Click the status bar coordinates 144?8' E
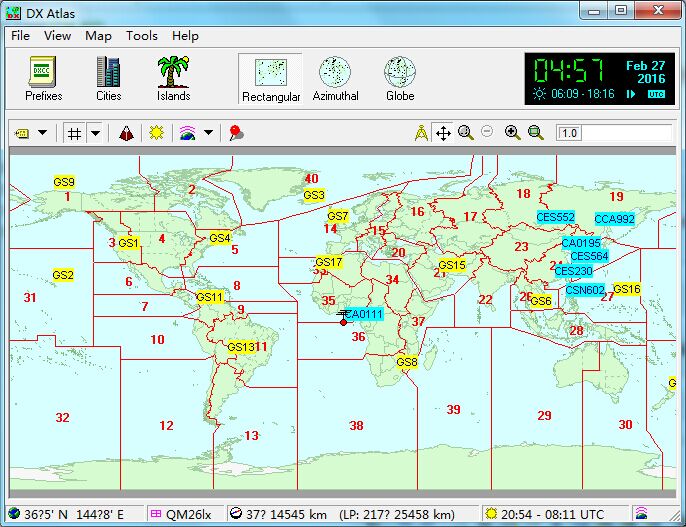 (100, 514)
